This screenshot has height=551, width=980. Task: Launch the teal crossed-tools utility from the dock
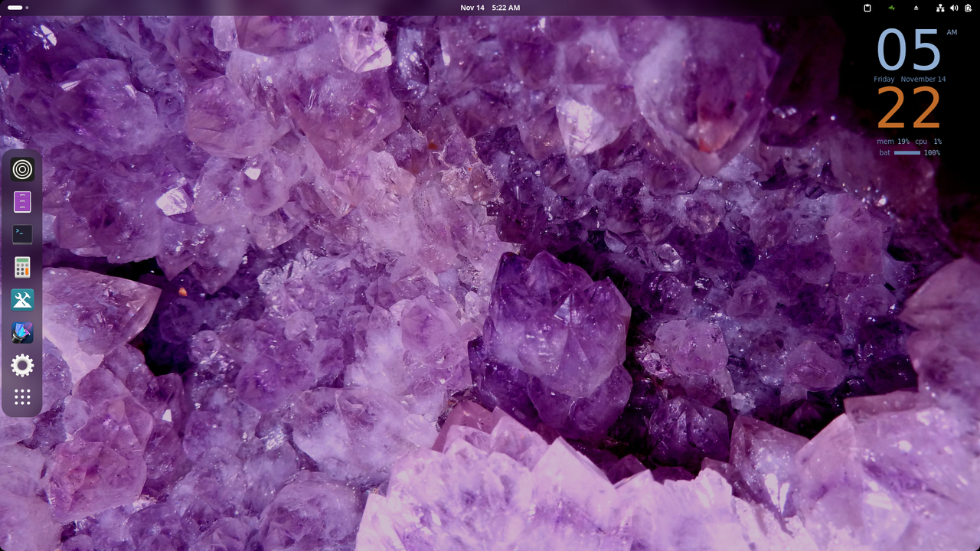coord(22,299)
